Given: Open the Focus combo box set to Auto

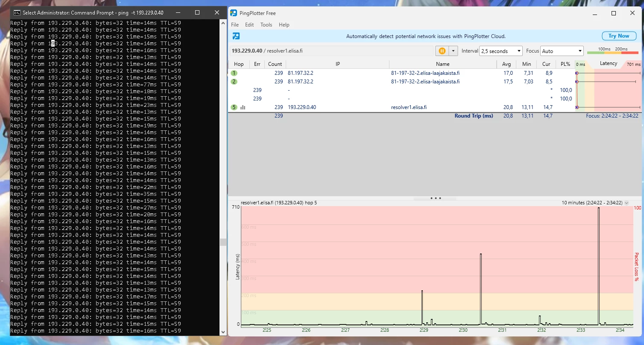Looking at the screenshot, I should [562, 51].
